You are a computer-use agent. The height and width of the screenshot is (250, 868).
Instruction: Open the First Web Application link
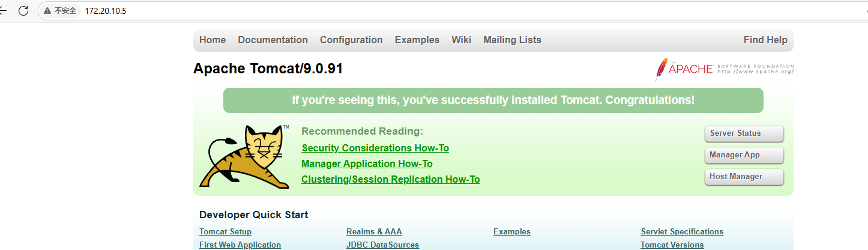tap(240, 245)
